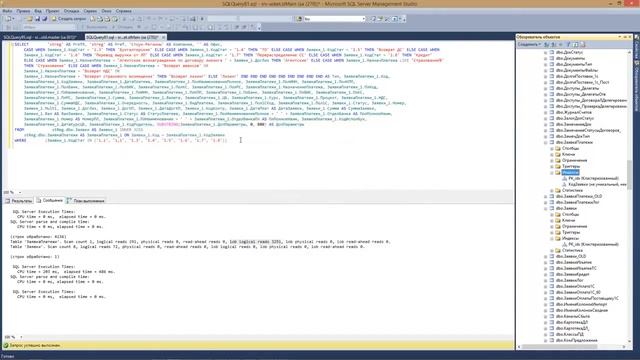This screenshot has height=360, width=640.
Task: Select the dbo.КаналыСбыта table
Action: (x=573, y=316)
